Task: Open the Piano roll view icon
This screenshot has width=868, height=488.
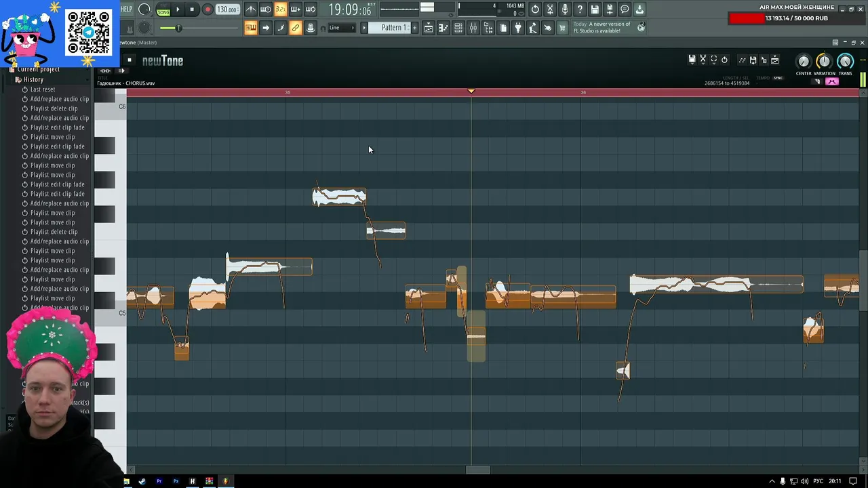Action: pyautogui.click(x=443, y=28)
